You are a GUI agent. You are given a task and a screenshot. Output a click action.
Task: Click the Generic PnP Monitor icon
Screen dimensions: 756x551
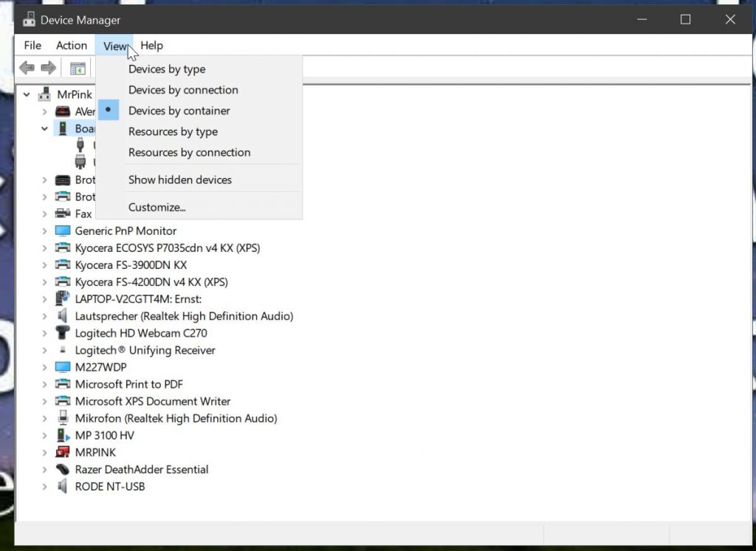pyautogui.click(x=63, y=230)
